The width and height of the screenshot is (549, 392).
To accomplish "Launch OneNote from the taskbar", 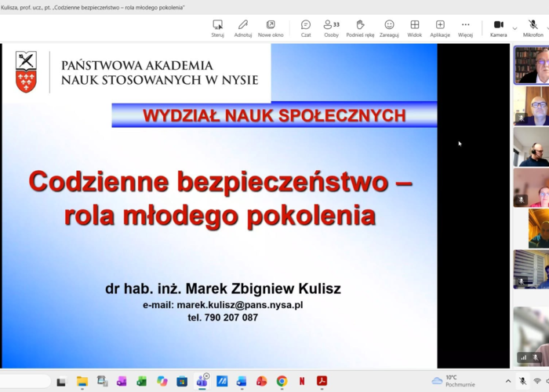I will pyautogui.click(x=122, y=381).
